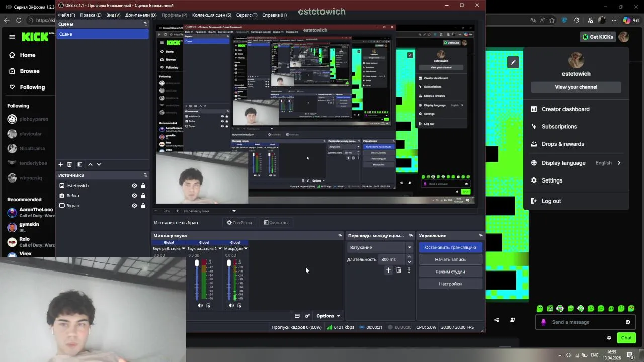Expand Звук раб. стола 2 channel menu
Image resolution: width=644 pixels, height=362 pixels.
pyautogui.click(x=220, y=249)
